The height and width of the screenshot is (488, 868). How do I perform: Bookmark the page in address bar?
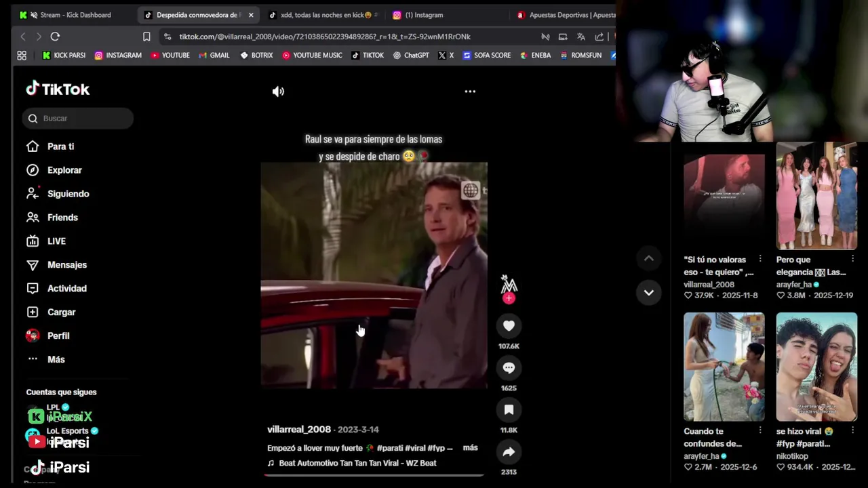click(146, 37)
